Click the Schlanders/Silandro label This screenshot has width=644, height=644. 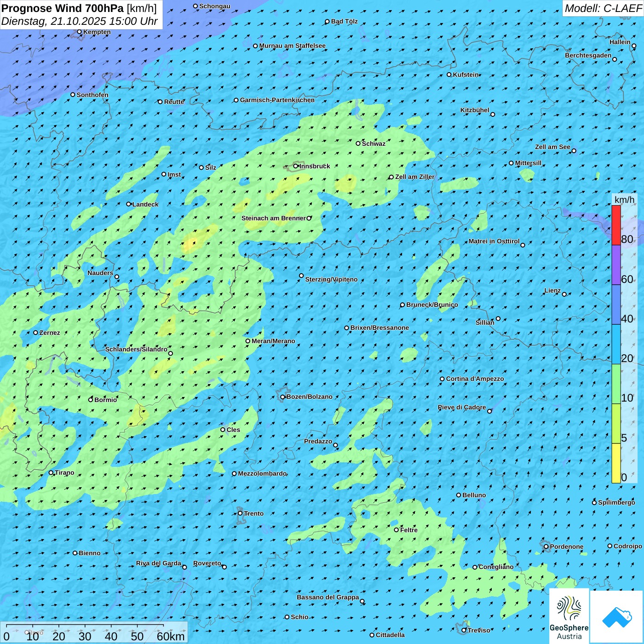(x=136, y=349)
